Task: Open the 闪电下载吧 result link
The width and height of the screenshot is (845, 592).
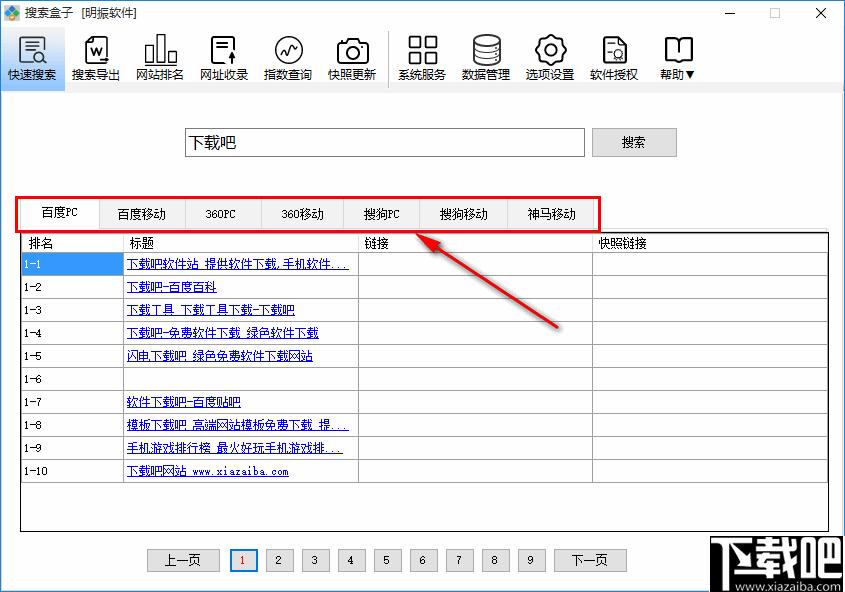Action: (220, 356)
